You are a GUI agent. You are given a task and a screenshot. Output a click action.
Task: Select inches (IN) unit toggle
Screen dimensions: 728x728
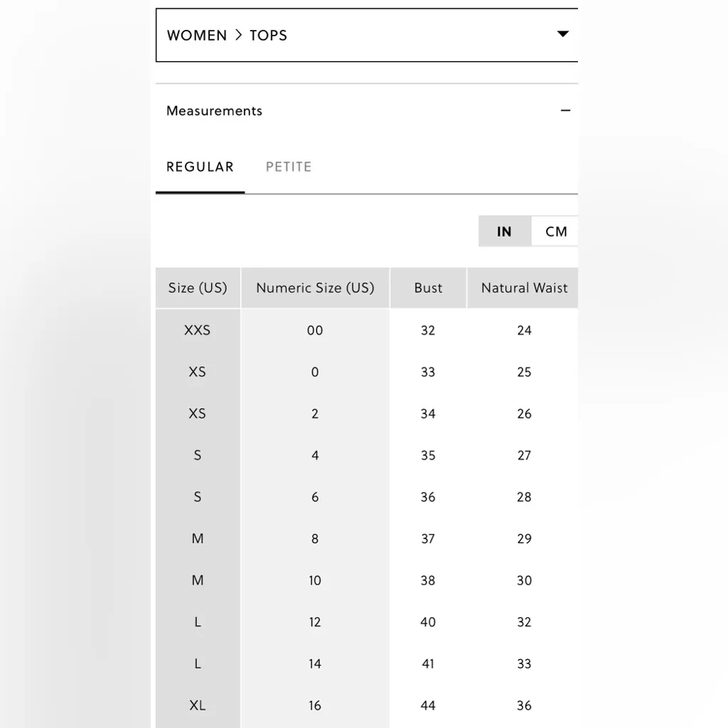tap(504, 232)
